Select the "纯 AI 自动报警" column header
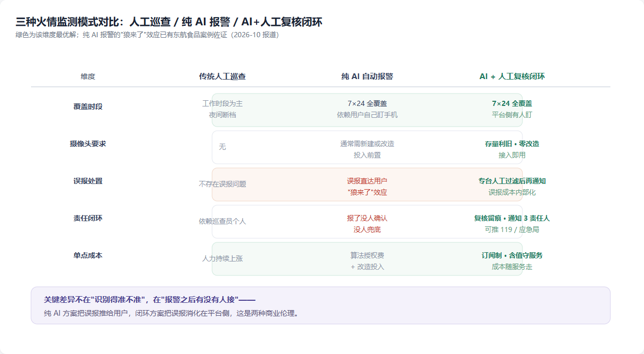Viewport: 644px width, 354px height. pos(367,76)
